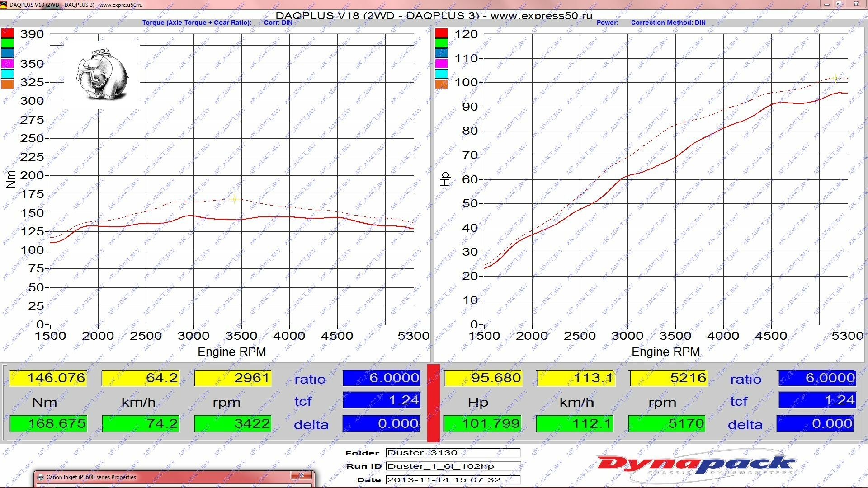The height and width of the screenshot is (488, 868).
Task: Select the cyan run swatch on torque graph
Action: 7,74
